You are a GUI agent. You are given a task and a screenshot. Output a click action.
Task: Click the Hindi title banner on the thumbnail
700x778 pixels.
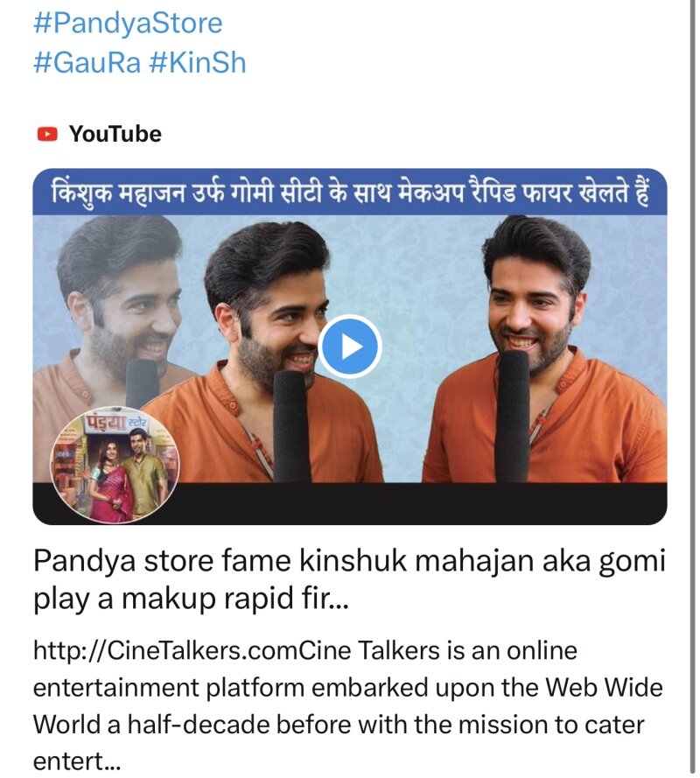350,192
